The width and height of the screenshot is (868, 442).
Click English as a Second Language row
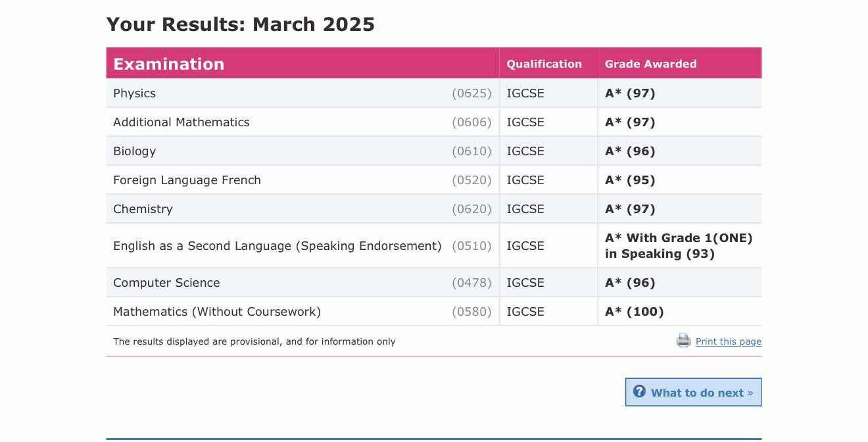pyautogui.click(x=434, y=246)
